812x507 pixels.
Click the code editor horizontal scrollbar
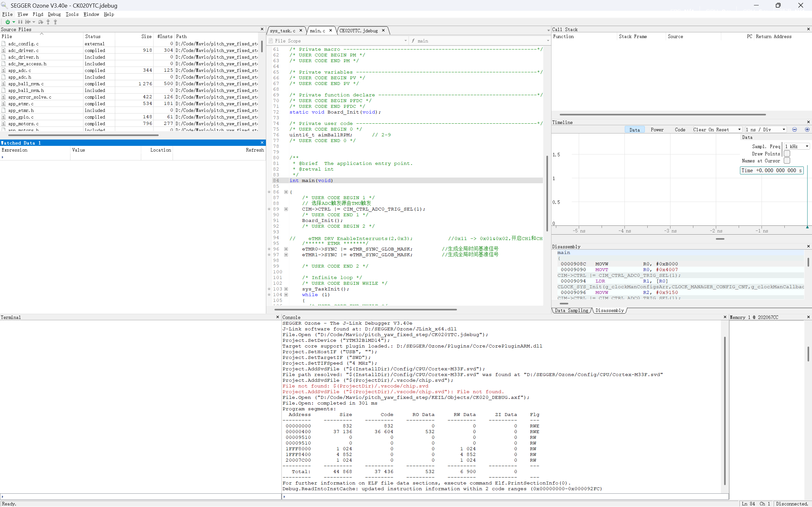coord(366,309)
